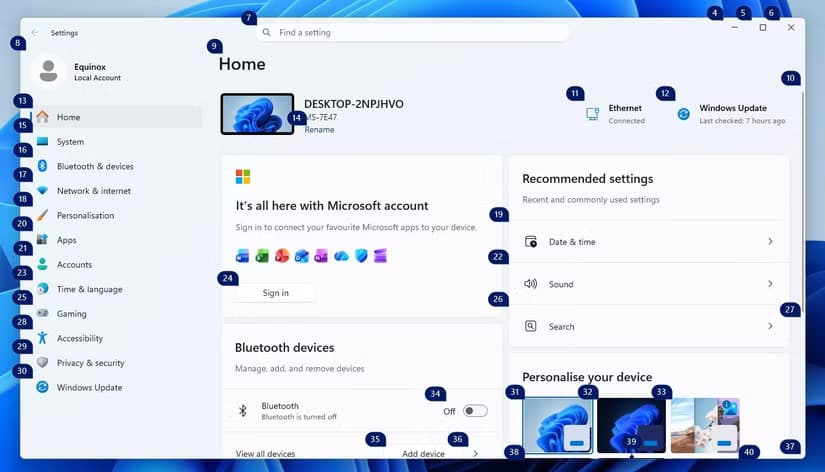825x472 pixels.
Task: Click the Time & language globe icon
Action: [x=43, y=289]
